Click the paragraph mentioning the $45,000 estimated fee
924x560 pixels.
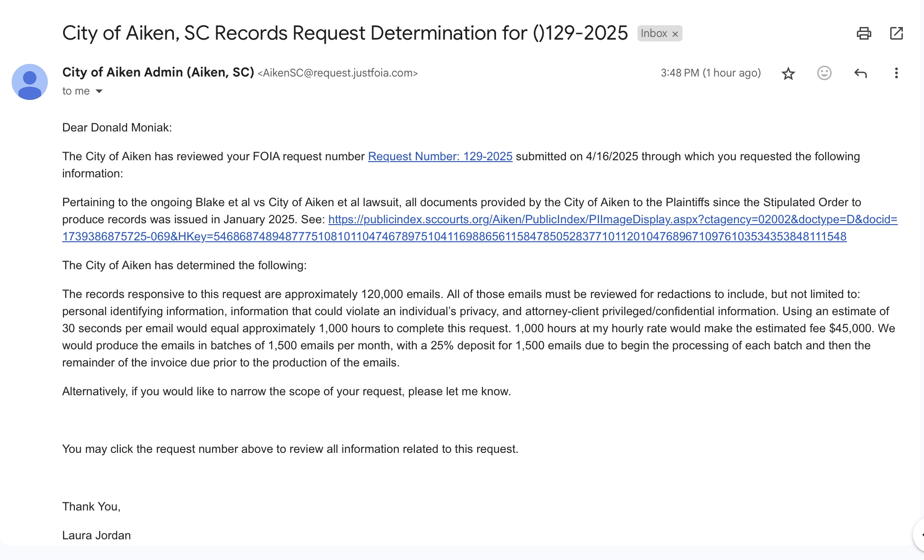478,328
